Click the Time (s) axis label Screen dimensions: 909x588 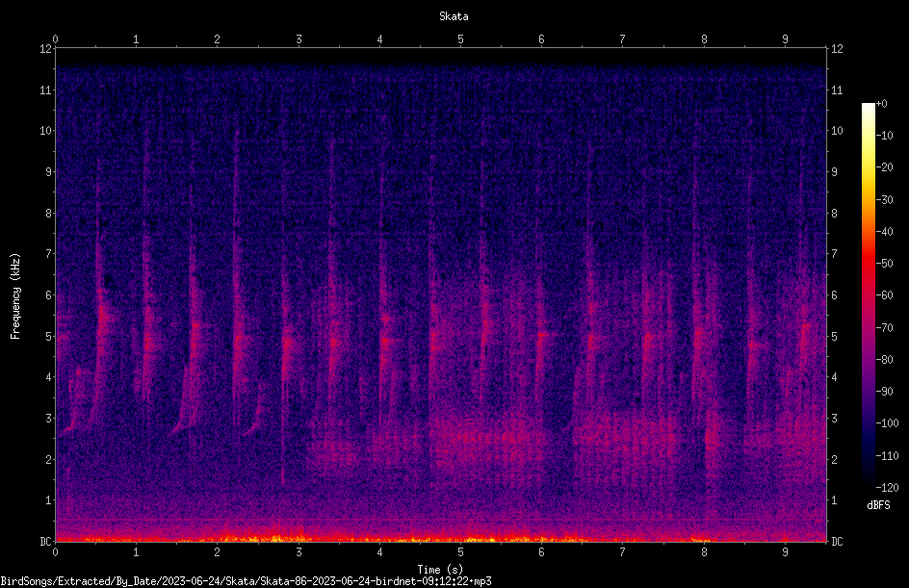[x=440, y=570]
